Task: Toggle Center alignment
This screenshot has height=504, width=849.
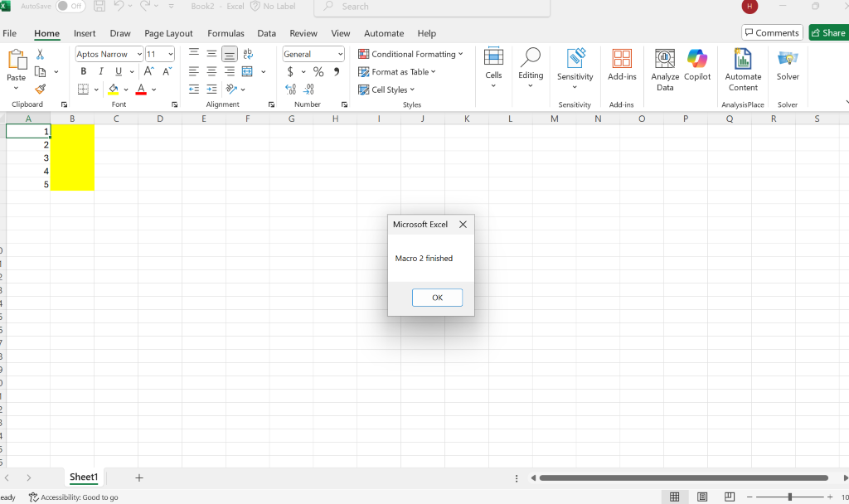Action: [211, 71]
